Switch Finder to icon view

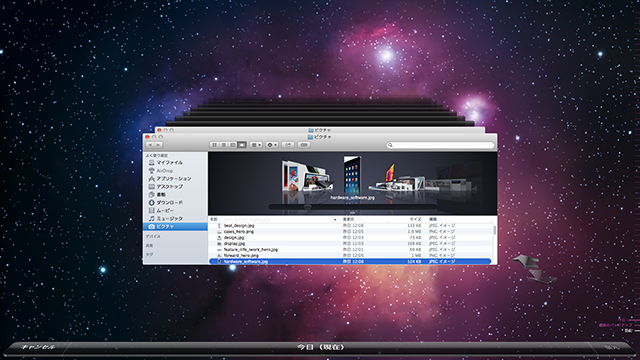214,145
